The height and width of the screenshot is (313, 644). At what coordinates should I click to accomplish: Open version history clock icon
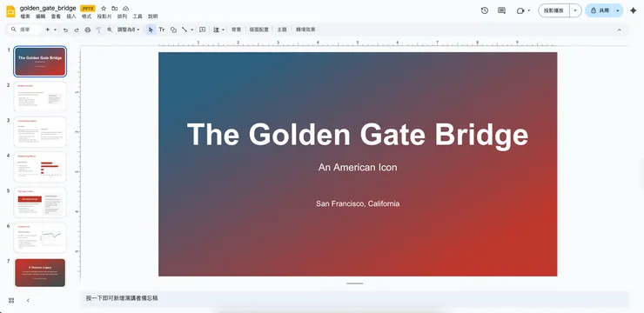[x=485, y=10]
